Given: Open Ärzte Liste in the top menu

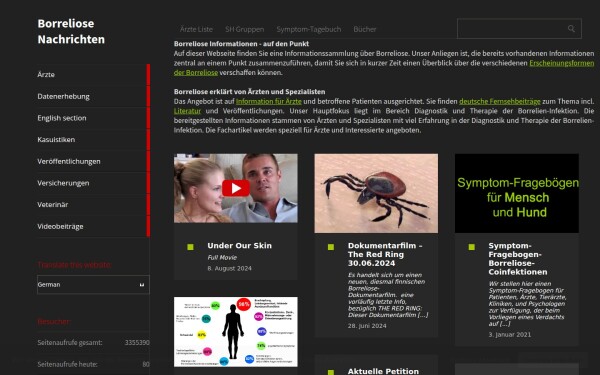Looking at the screenshot, I should [196, 29].
